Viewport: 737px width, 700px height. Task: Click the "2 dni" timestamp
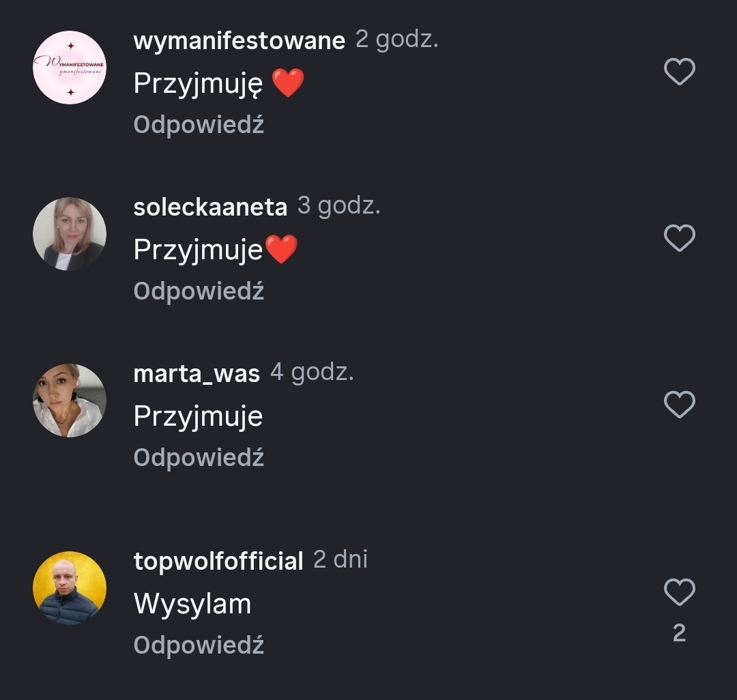click(x=341, y=560)
